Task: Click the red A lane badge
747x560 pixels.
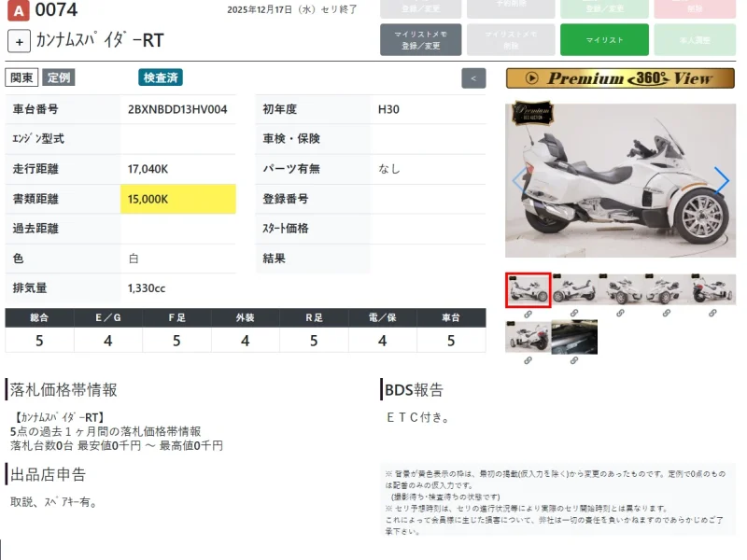Action: click(x=19, y=11)
